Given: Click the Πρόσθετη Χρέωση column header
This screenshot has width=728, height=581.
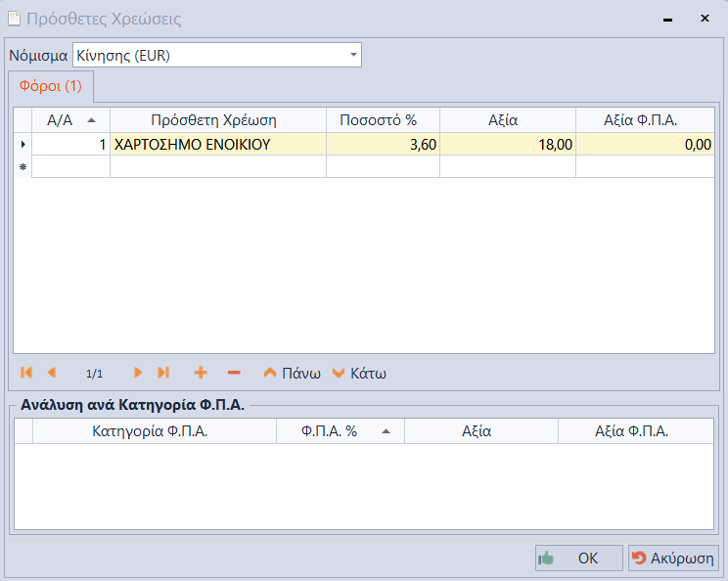Looking at the screenshot, I should 217,120.
